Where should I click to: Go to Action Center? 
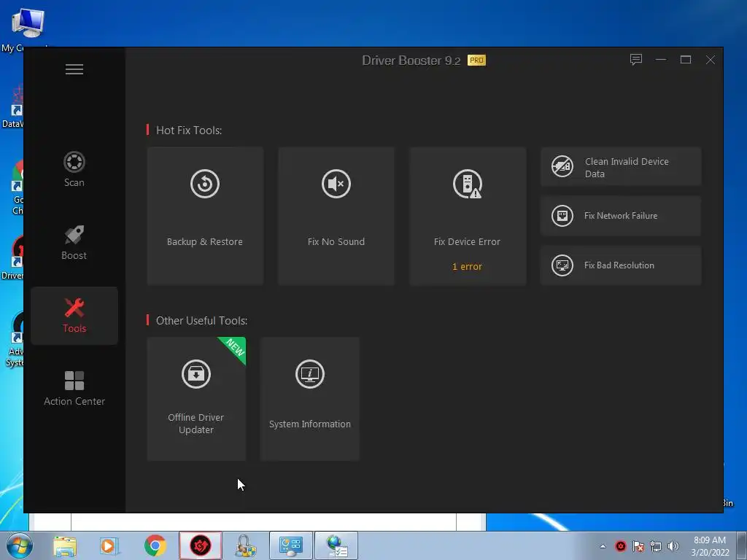tap(74, 389)
